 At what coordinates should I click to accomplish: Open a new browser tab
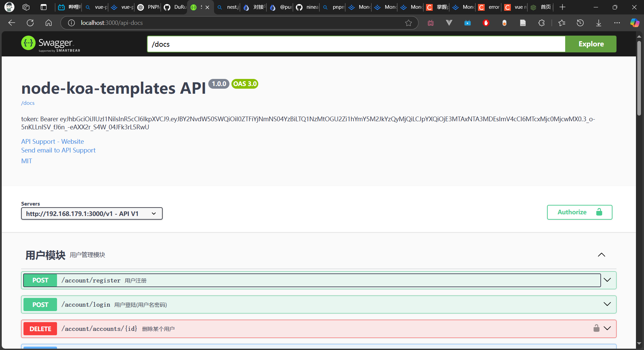(562, 7)
